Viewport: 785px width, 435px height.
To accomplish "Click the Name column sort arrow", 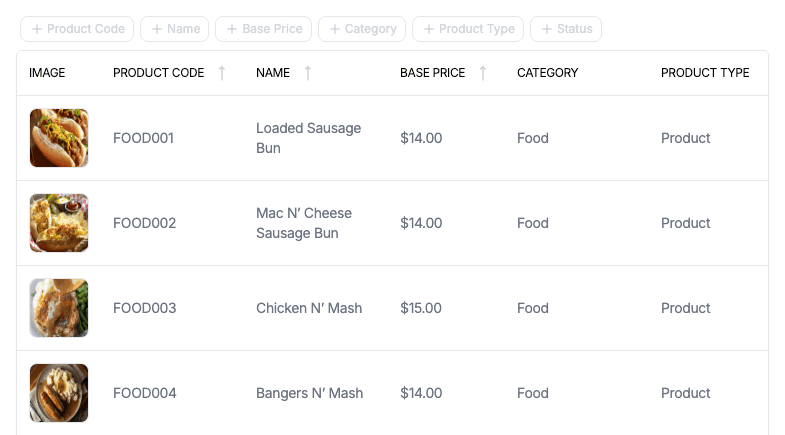I will point(308,73).
